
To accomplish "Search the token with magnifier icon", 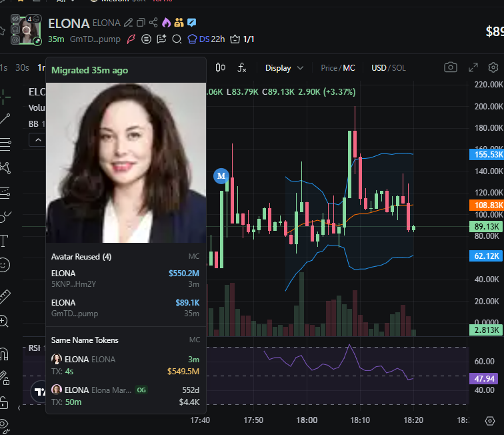I will pos(177,39).
